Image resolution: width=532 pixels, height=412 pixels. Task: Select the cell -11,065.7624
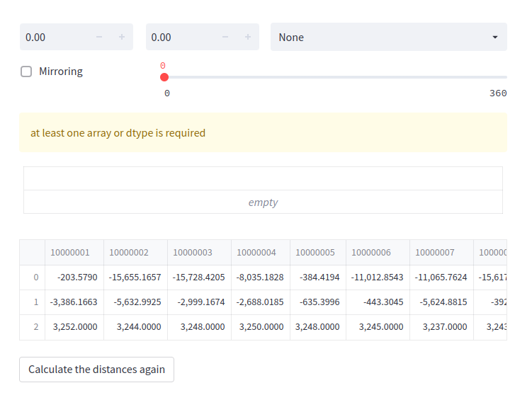click(442, 277)
